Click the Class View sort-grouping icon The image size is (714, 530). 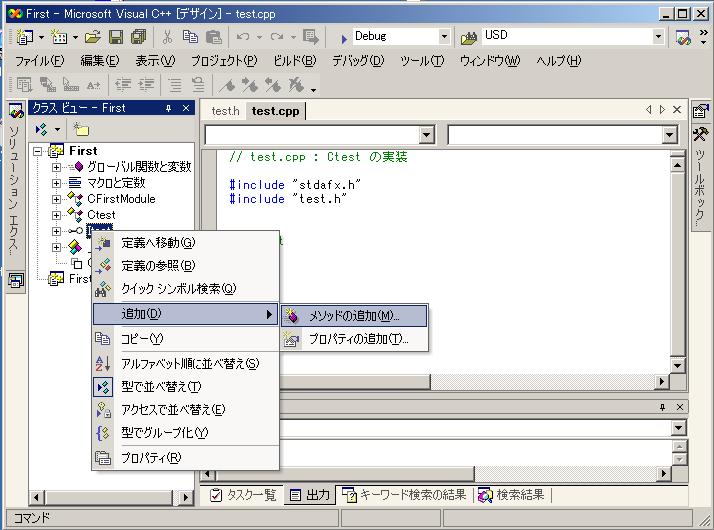[41, 130]
